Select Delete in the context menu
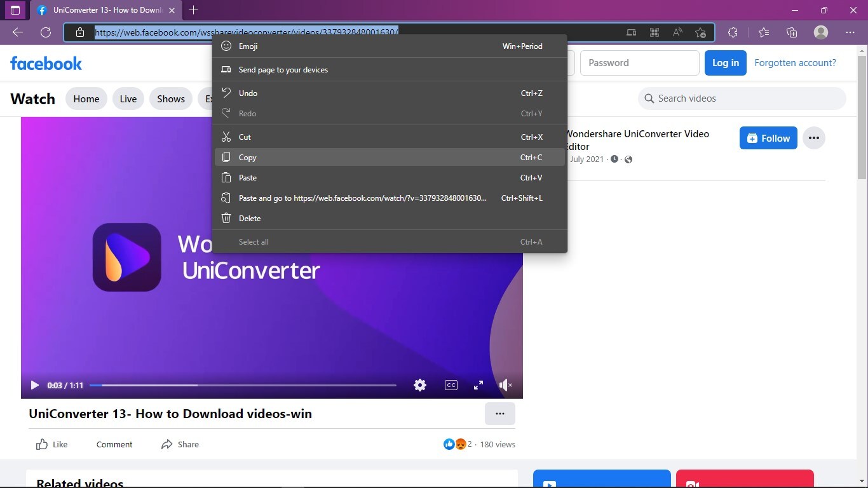Screen dimensions: 868x488 pyautogui.click(x=390, y=219)
